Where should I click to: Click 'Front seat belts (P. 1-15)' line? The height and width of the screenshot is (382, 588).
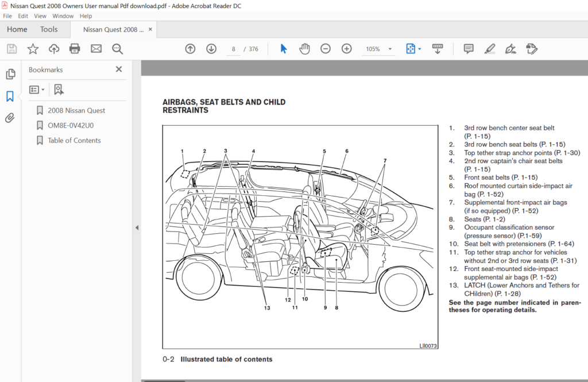tap(501, 178)
